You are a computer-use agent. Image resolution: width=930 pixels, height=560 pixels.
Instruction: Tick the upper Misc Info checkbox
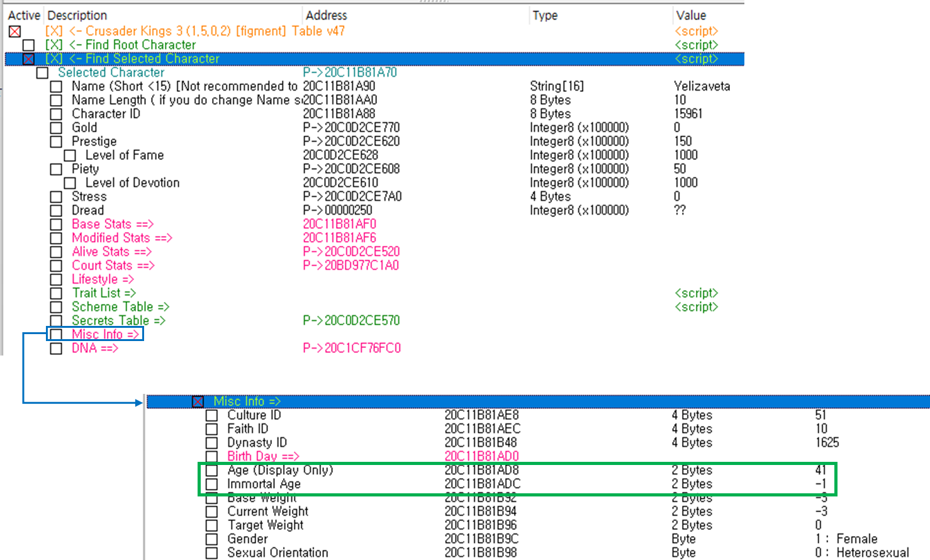click(x=56, y=335)
